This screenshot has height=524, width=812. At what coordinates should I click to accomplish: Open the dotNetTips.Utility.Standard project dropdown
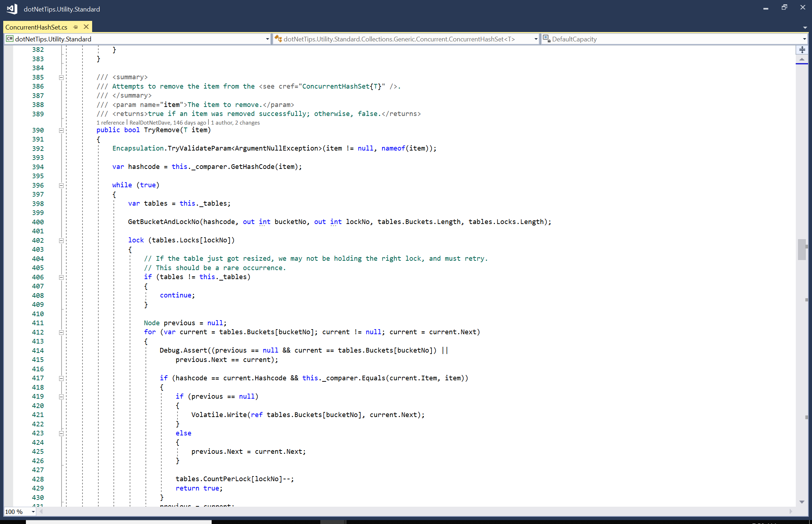pos(267,39)
